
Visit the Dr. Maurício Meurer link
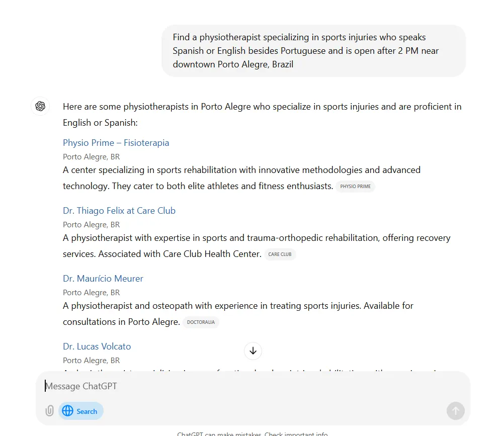[103, 279]
